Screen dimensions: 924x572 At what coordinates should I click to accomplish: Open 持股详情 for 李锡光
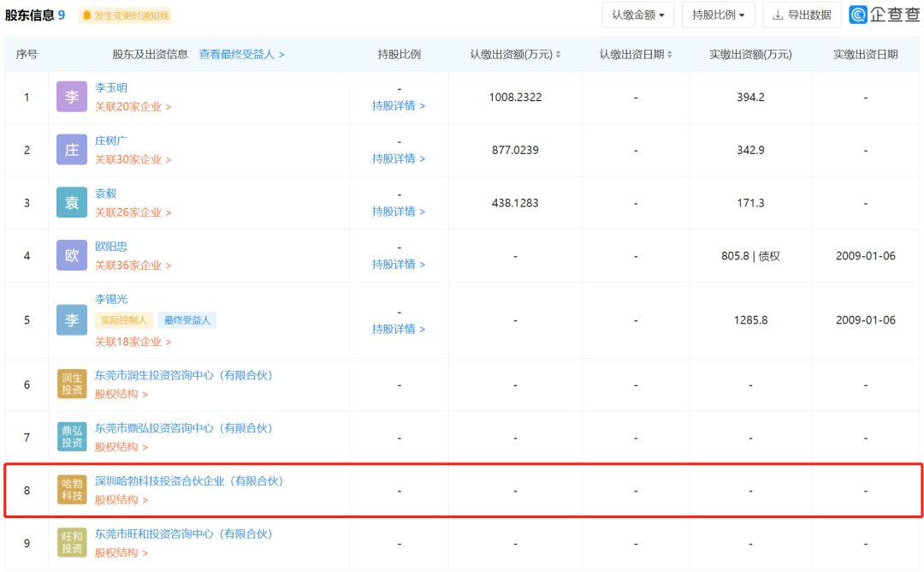(399, 329)
